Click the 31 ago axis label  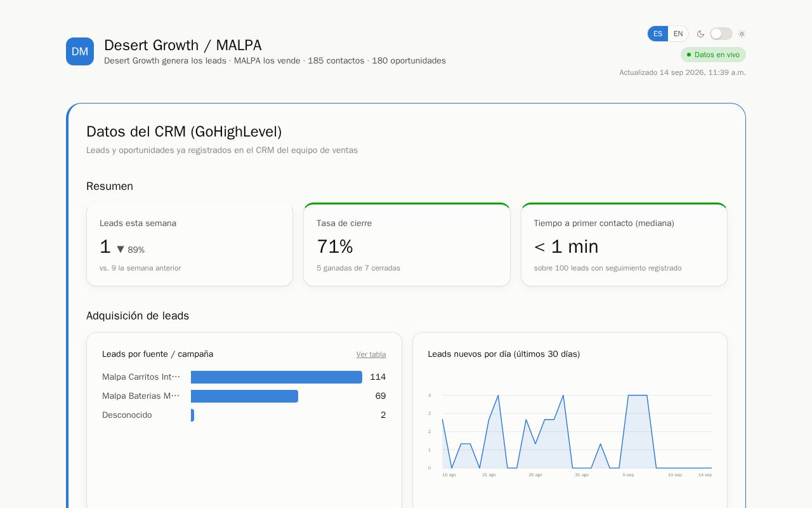tap(582, 475)
